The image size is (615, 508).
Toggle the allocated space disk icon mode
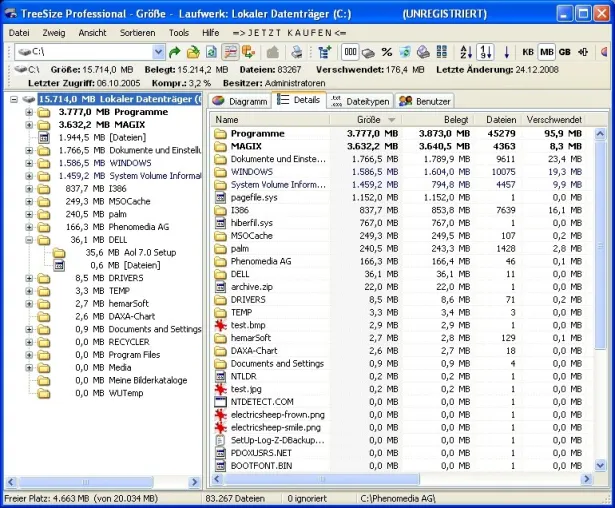point(368,52)
